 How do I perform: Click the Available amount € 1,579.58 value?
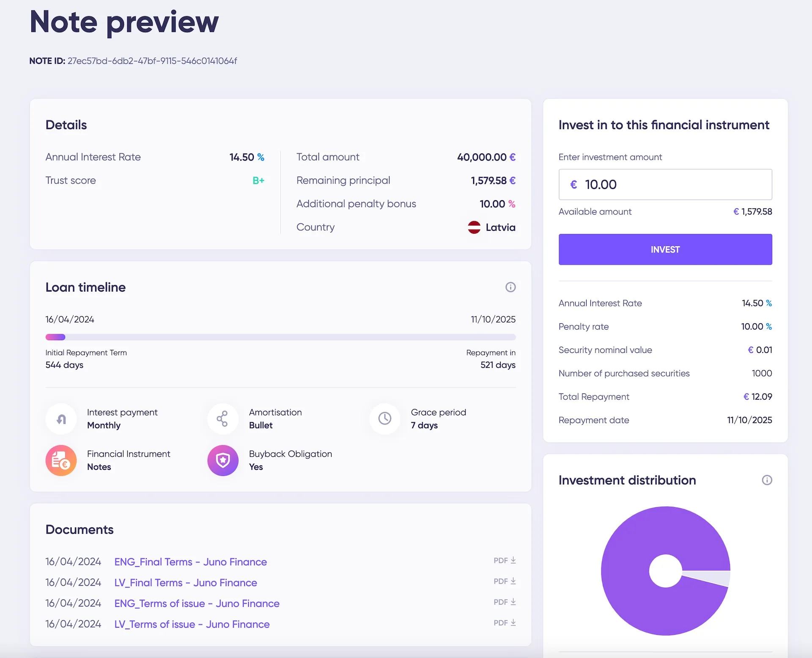[752, 212]
